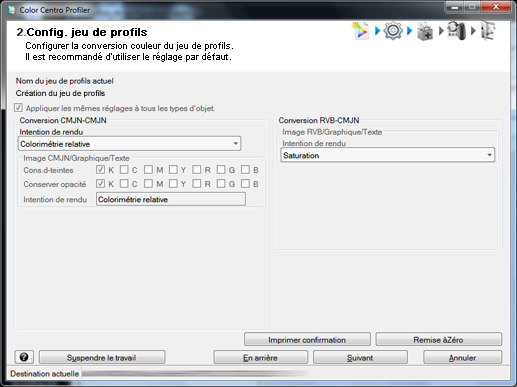Screen dimensions: 517x387
Task: Enable Y checkbox in Cons.d-teintes row
Action: [x=173, y=170]
